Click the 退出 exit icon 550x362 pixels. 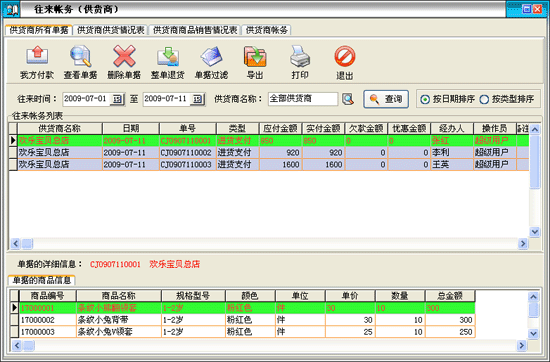pyautogui.click(x=344, y=56)
